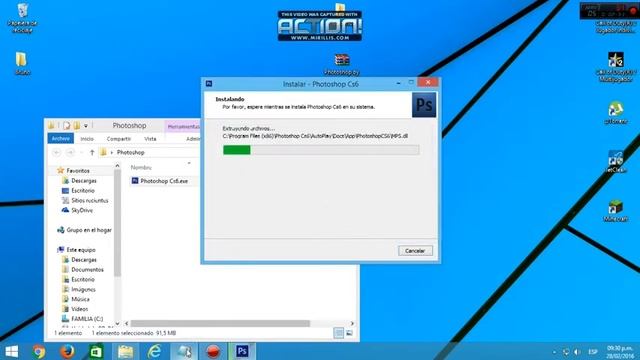Open Descargas under Este equipo
640x360 pixels.
(84, 260)
